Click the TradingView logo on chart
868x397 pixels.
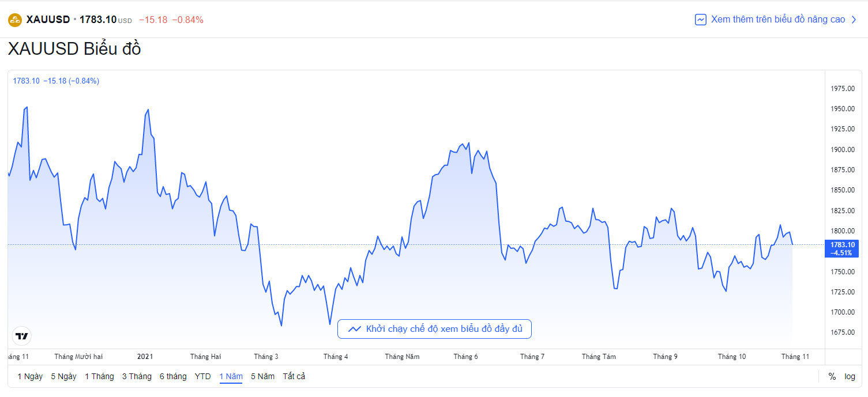tap(22, 336)
